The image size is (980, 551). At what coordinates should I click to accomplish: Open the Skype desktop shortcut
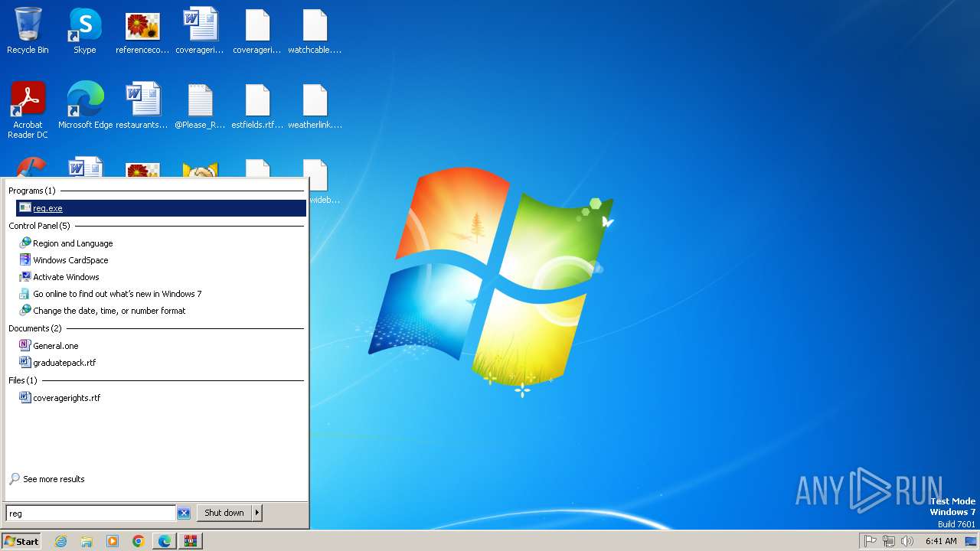[85, 31]
